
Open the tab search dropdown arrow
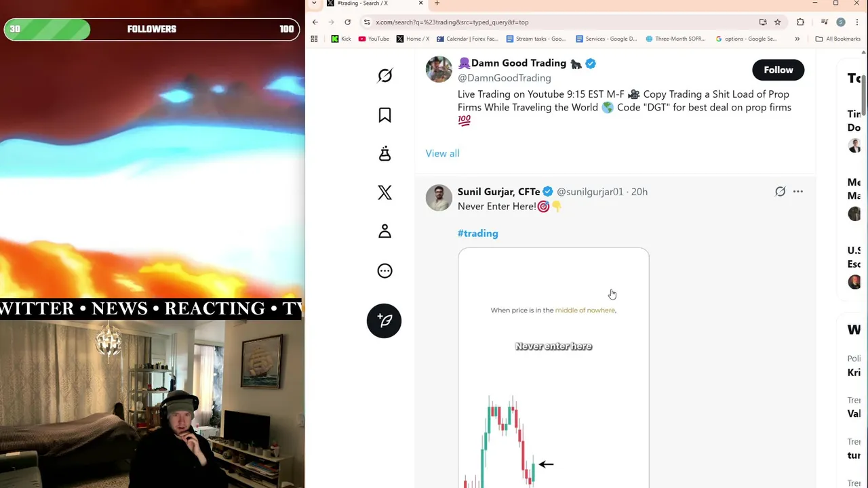[314, 3]
